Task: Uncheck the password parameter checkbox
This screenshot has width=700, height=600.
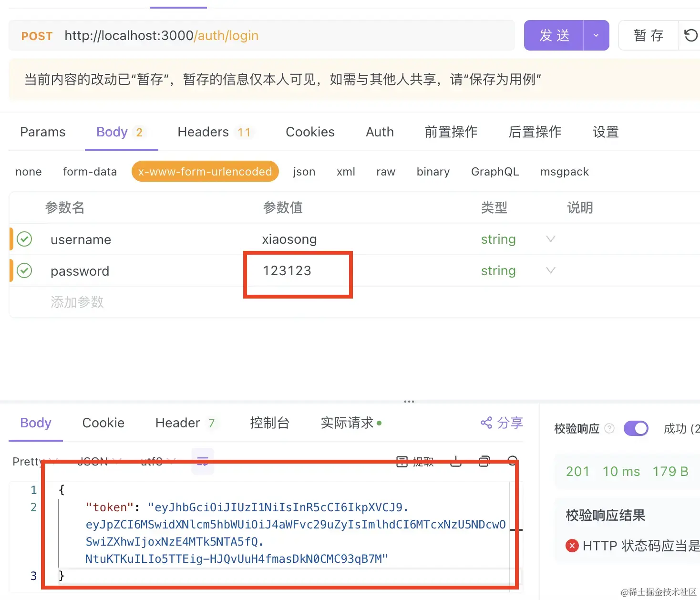Action: (24, 270)
